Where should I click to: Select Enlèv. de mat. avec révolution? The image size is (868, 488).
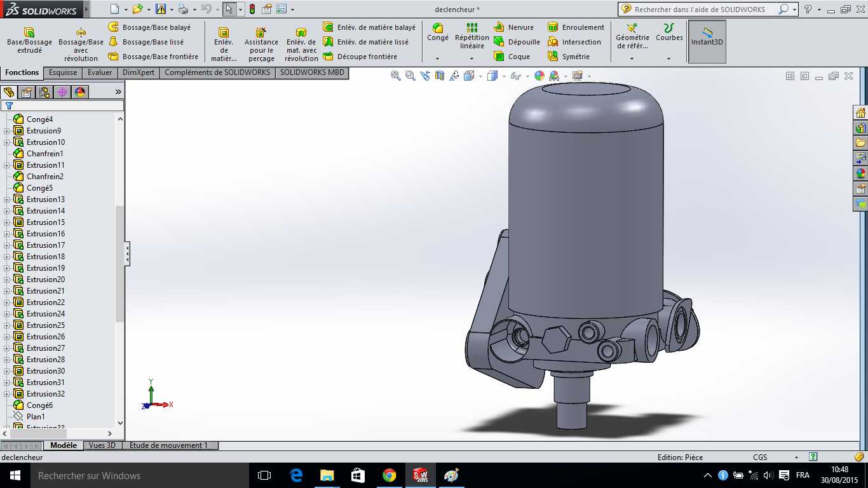(x=301, y=45)
